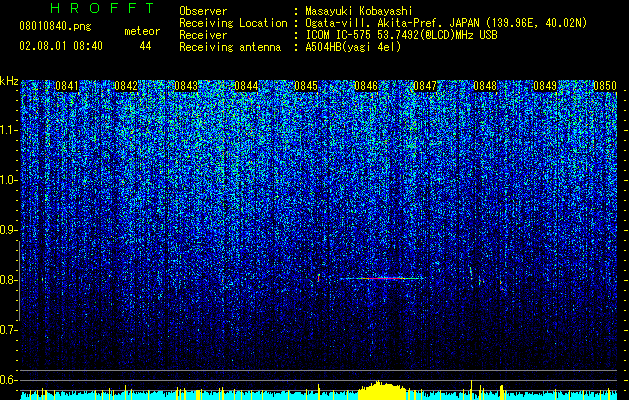Click the Receiving antenna label
Screen dimensions: 629x400
(x=230, y=47)
